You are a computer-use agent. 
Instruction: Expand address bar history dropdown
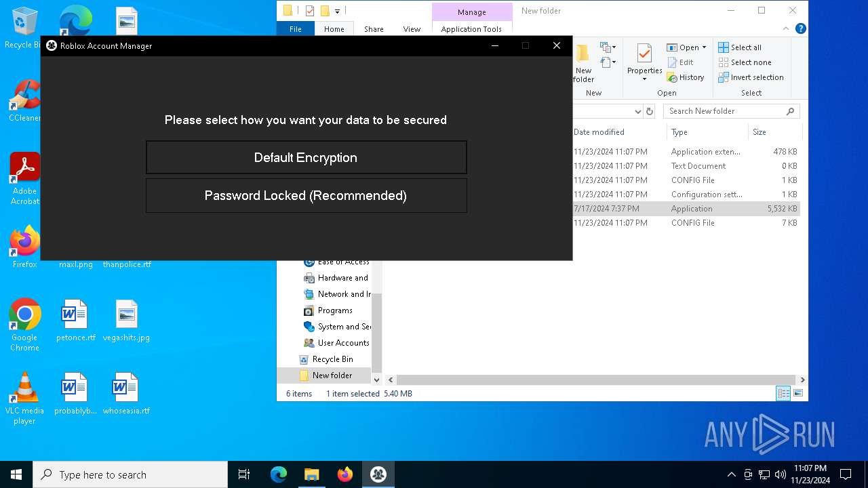pos(637,111)
